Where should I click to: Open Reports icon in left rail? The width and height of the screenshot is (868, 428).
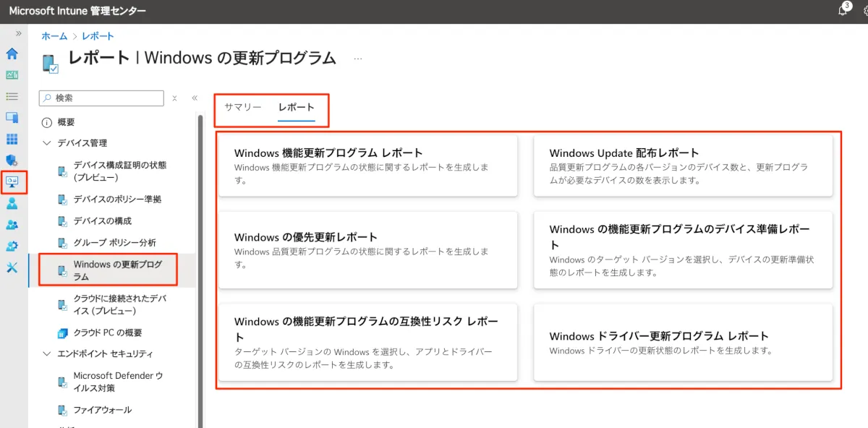12,181
